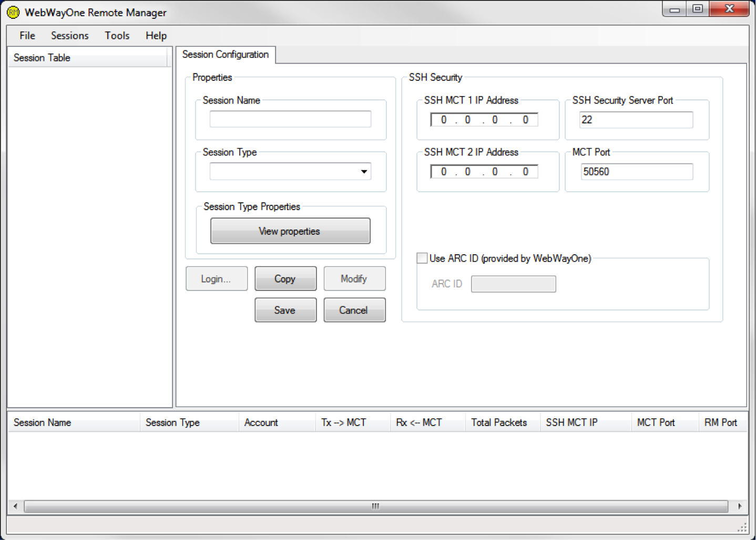
Task: Click the left scroll arrow of horizontal scrollbar
Action: pyautogui.click(x=15, y=506)
